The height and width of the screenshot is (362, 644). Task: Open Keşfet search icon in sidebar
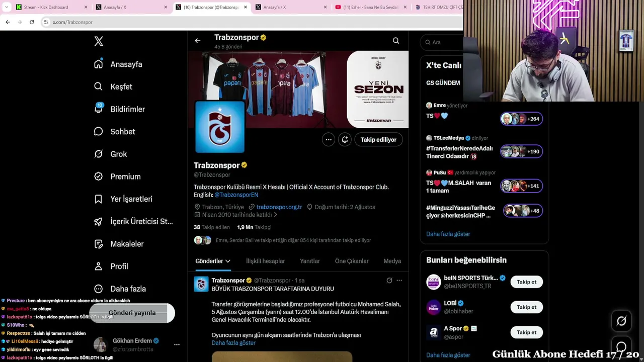coord(99,86)
